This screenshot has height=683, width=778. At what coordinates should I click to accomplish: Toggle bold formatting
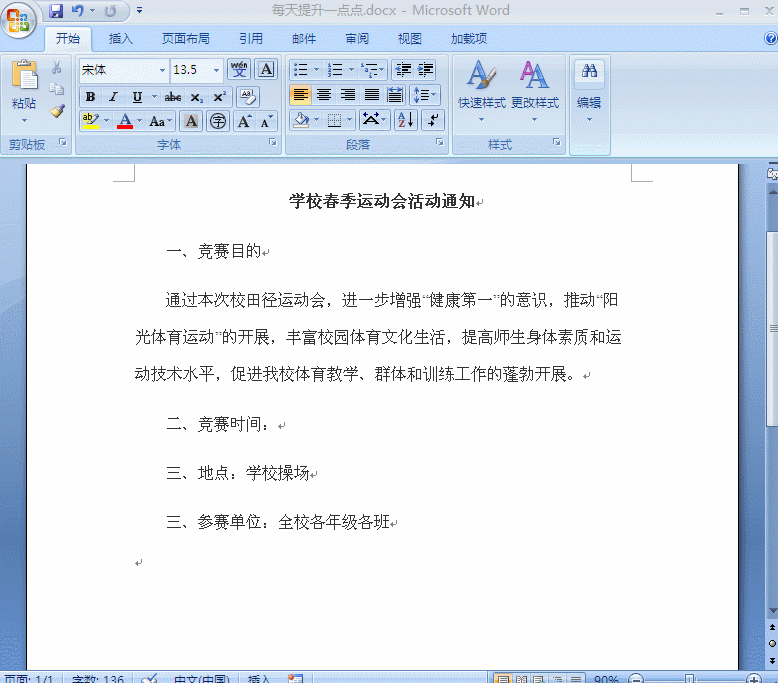90,97
